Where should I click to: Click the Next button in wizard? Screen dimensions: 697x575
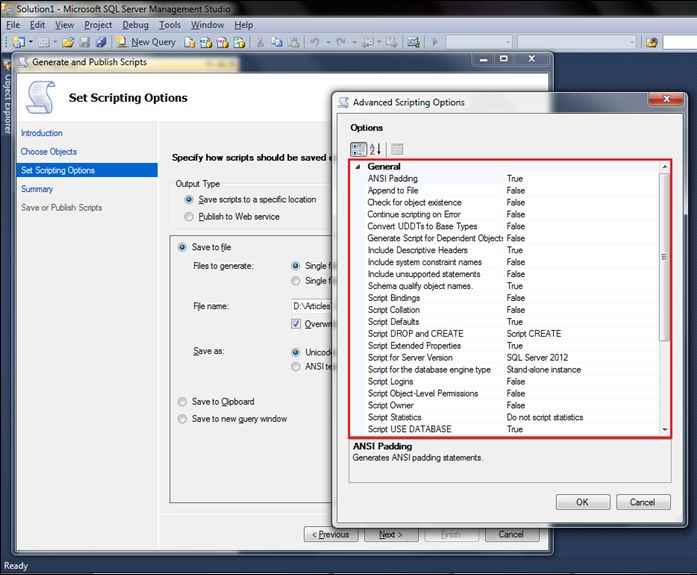coord(391,534)
